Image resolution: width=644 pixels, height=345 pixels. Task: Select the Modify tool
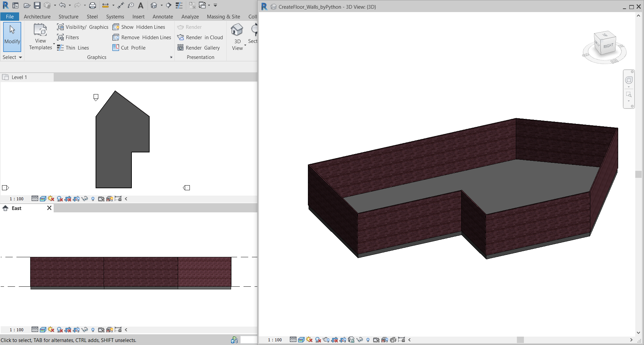12,37
